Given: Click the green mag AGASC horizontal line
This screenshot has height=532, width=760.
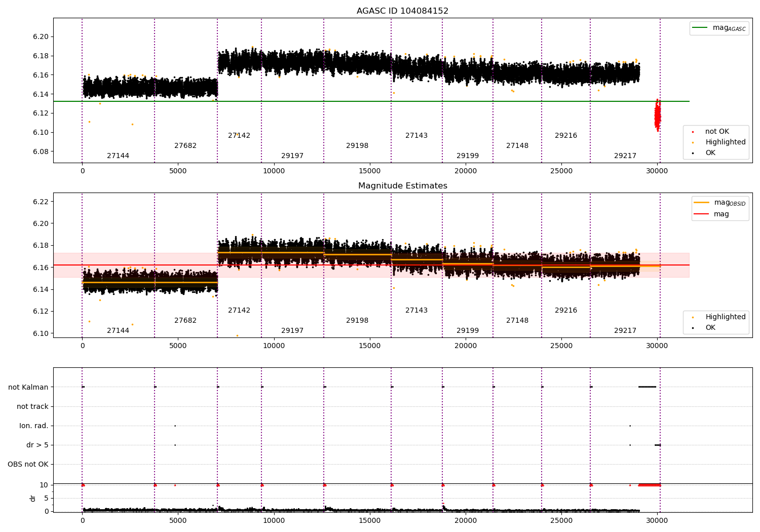Looking at the screenshot, I should [x=371, y=101].
